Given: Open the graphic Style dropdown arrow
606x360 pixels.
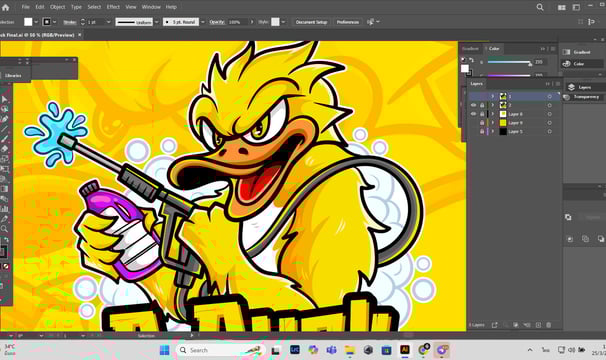Looking at the screenshot, I should click(x=283, y=22).
